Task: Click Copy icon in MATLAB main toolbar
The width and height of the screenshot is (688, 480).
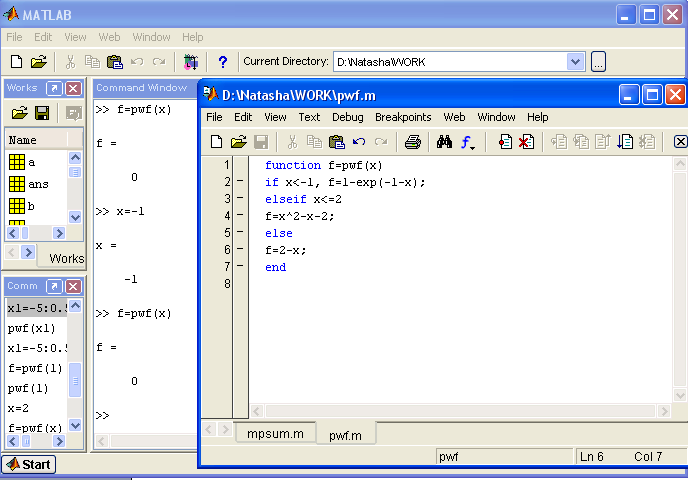Action: pos(92,61)
